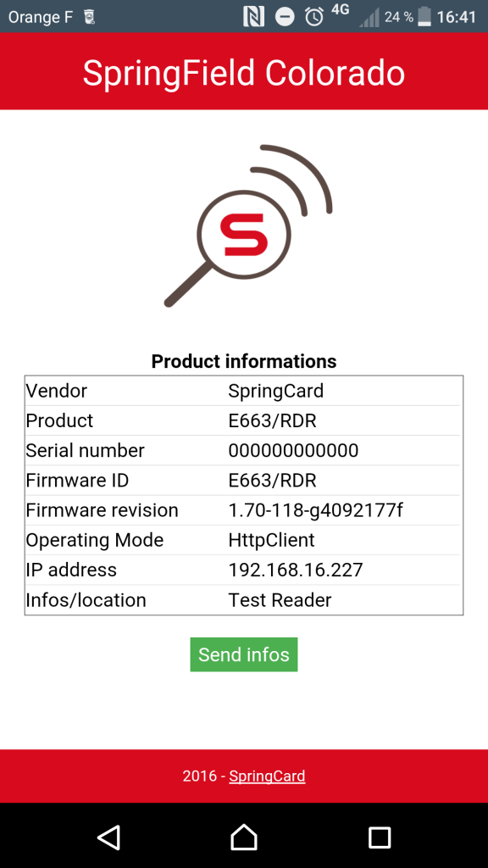Image resolution: width=488 pixels, height=868 pixels.
Task: Tap the notification icon beside Orange F
Action: 90,17
